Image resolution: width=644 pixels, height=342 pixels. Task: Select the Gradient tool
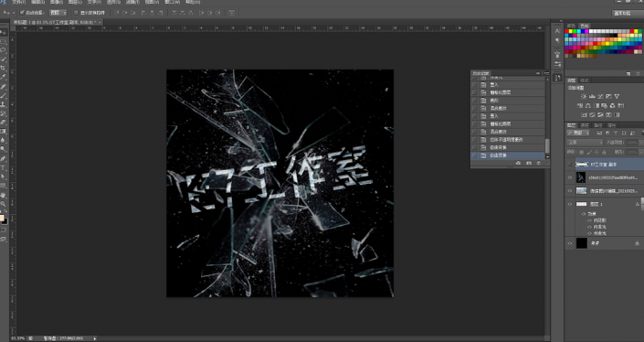click(4, 132)
